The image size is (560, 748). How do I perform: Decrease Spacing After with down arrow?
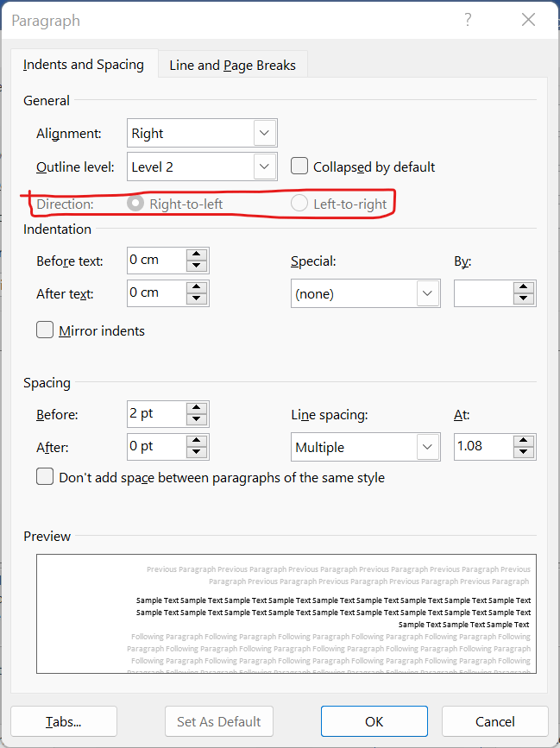tap(197, 453)
